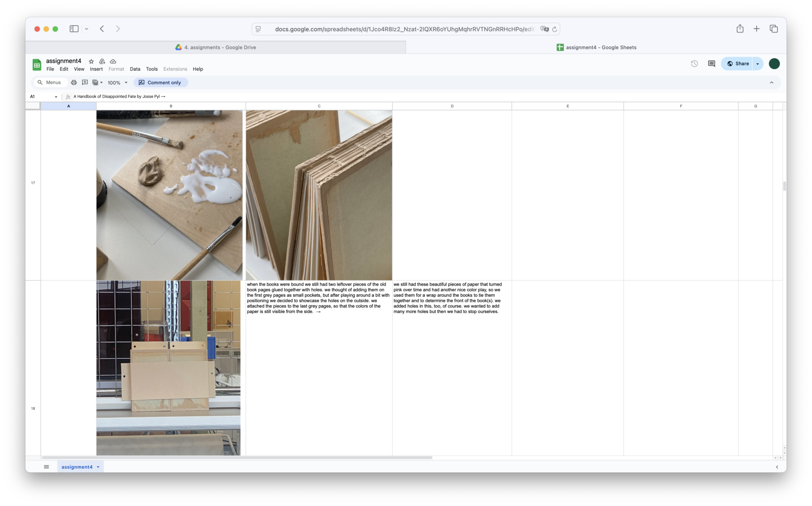
Task: Open the comments panel icon
Action: 712,64
